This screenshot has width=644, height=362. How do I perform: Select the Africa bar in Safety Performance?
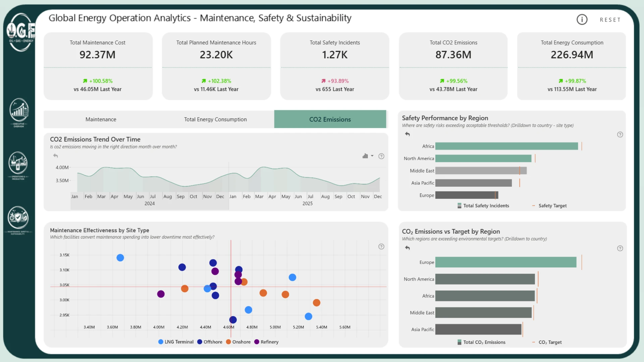tap(506, 146)
